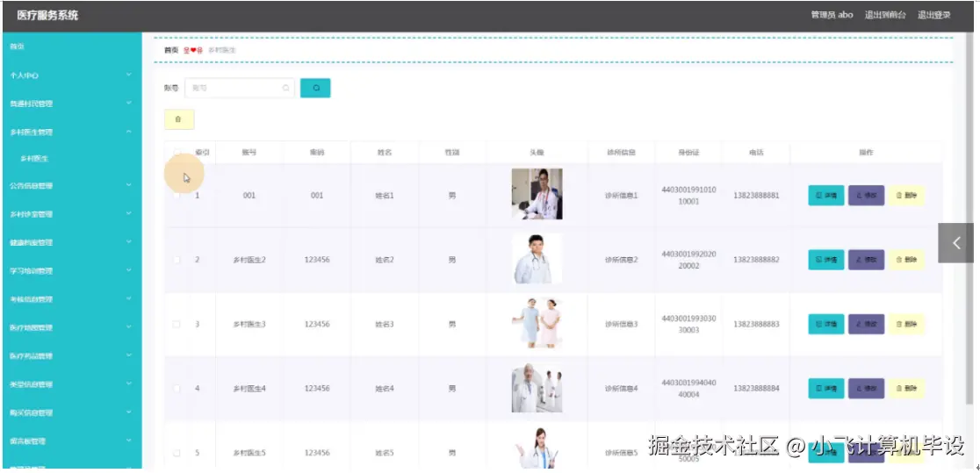Image resolution: width=980 pixels, height=473 pixels.
Task: Click 删除 for row 姓名4
Action: (906, 389)
